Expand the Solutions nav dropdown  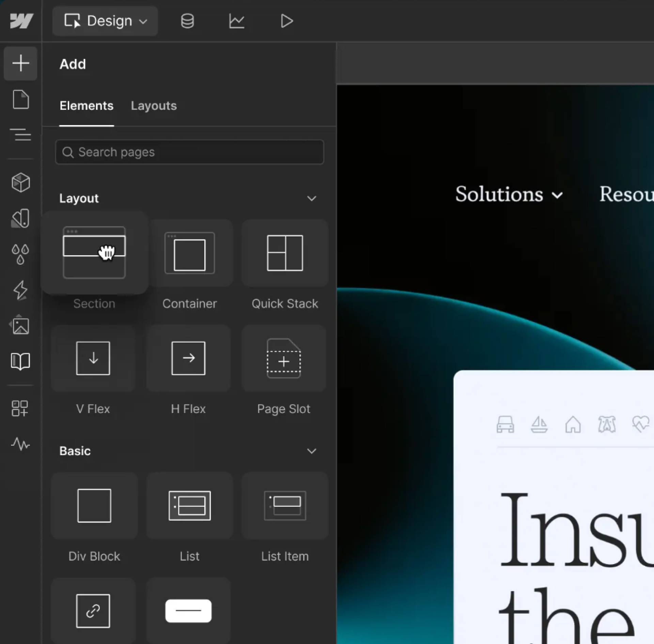click(509, 195)
